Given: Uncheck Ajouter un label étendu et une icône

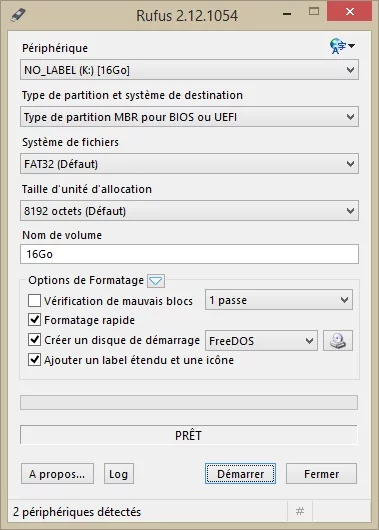Looking at the screenshot, I should coord(34,360).
